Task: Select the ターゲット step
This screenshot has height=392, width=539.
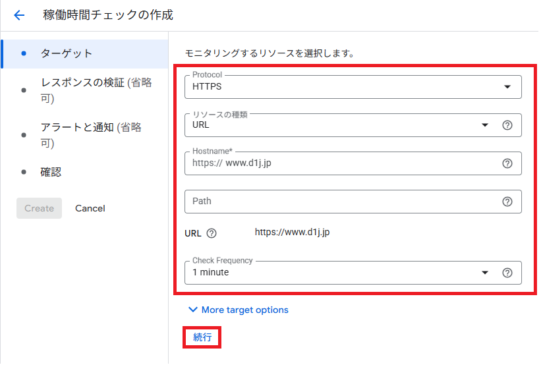Action: pos(67,53)
